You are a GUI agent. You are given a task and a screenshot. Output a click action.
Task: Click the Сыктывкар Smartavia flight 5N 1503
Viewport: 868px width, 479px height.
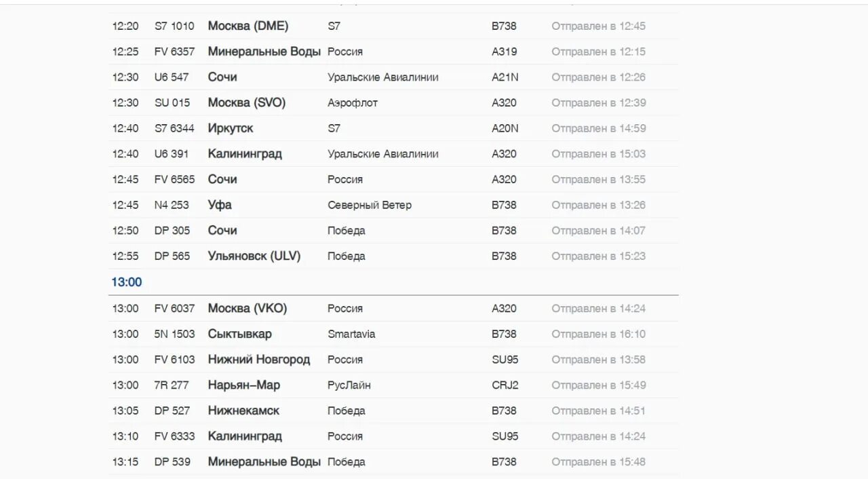(x=393, y=334)
